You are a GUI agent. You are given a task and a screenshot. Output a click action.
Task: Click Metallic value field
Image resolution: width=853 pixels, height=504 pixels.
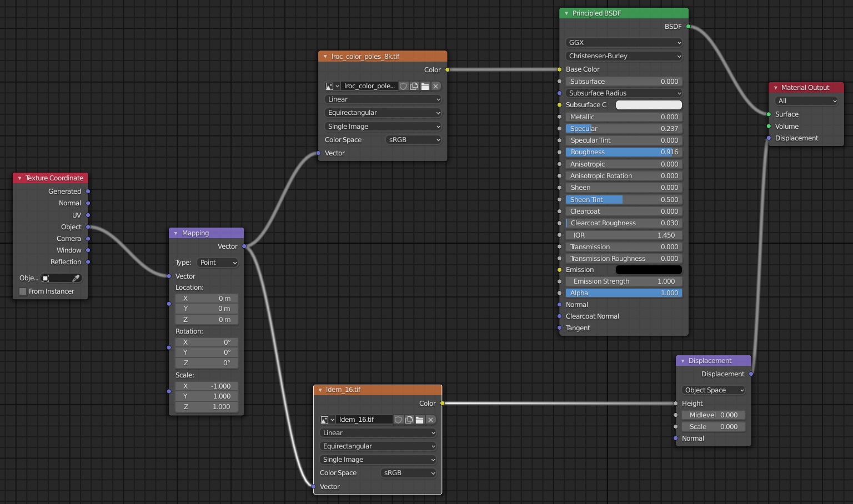(x=624, y=117)
